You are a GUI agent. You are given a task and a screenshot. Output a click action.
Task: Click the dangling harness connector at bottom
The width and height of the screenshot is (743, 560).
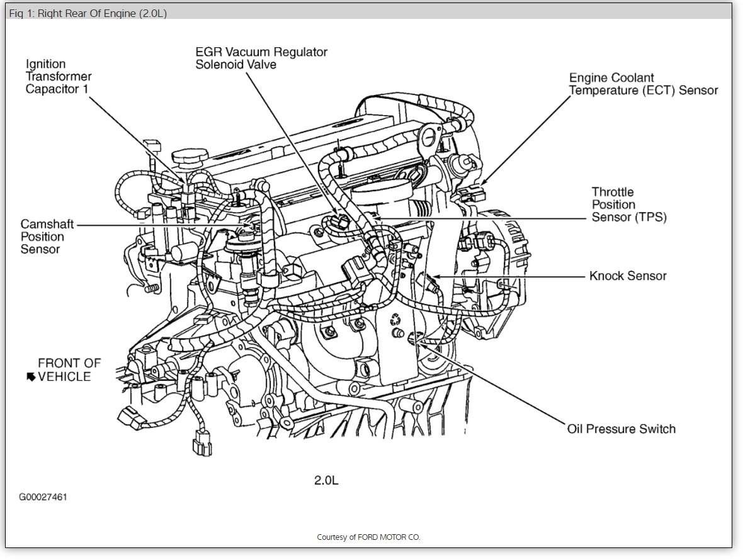click(201, 443)
